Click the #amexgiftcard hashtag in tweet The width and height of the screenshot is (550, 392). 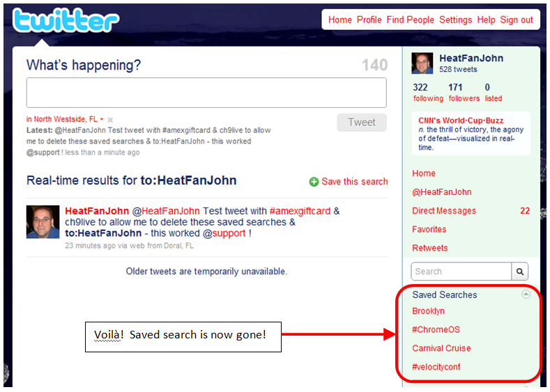pyautogui.click(x=300, y=211)
